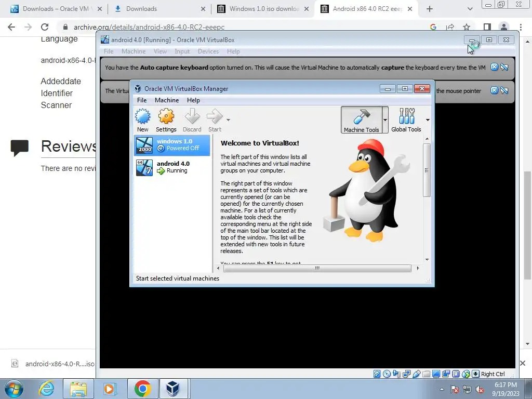Click don't-show-again icon on Auto capture keyboard message

click(504, 67)
